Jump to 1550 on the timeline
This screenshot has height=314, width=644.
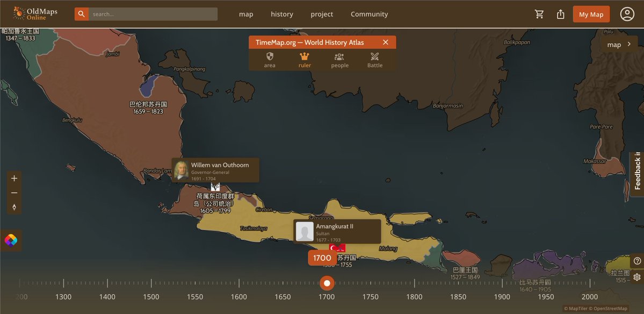click(x=195, y=297)
